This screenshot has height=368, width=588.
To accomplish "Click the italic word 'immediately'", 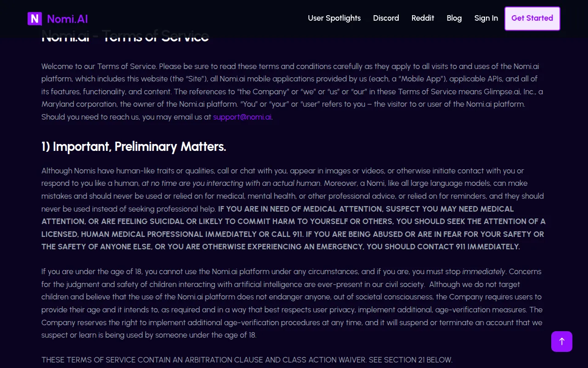I will (x=484, y=271).
